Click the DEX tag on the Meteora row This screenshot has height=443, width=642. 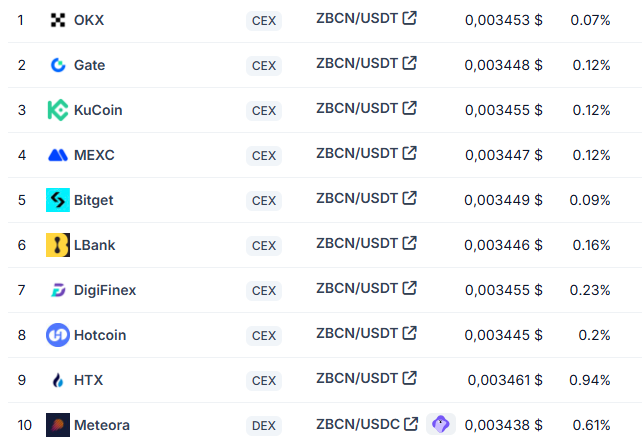pyautogui.click(x=264, y=425)
